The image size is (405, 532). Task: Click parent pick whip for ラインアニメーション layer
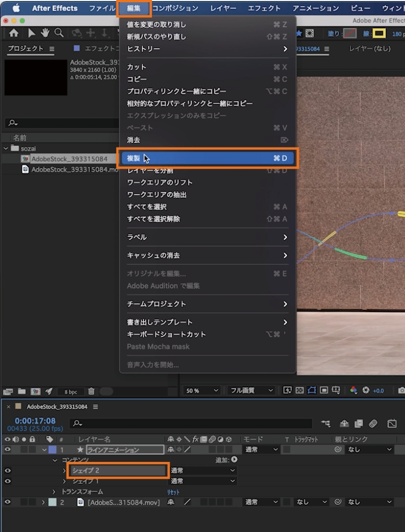tap(338, 449)
